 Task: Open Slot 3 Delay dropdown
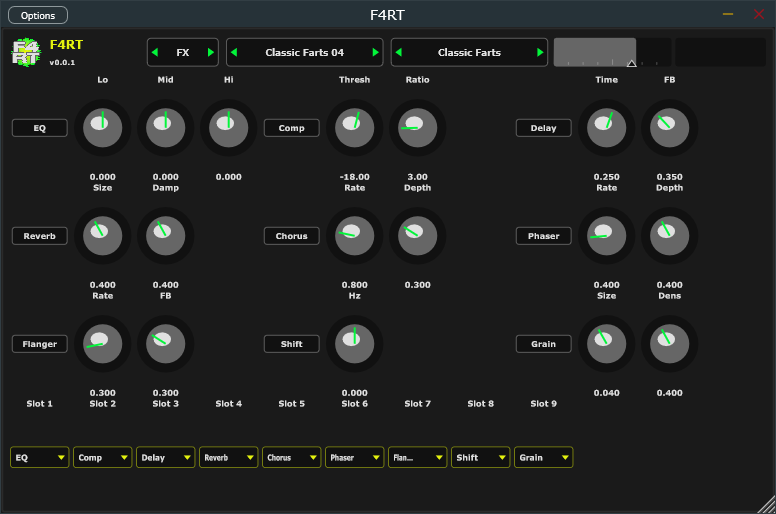[165, 458]
